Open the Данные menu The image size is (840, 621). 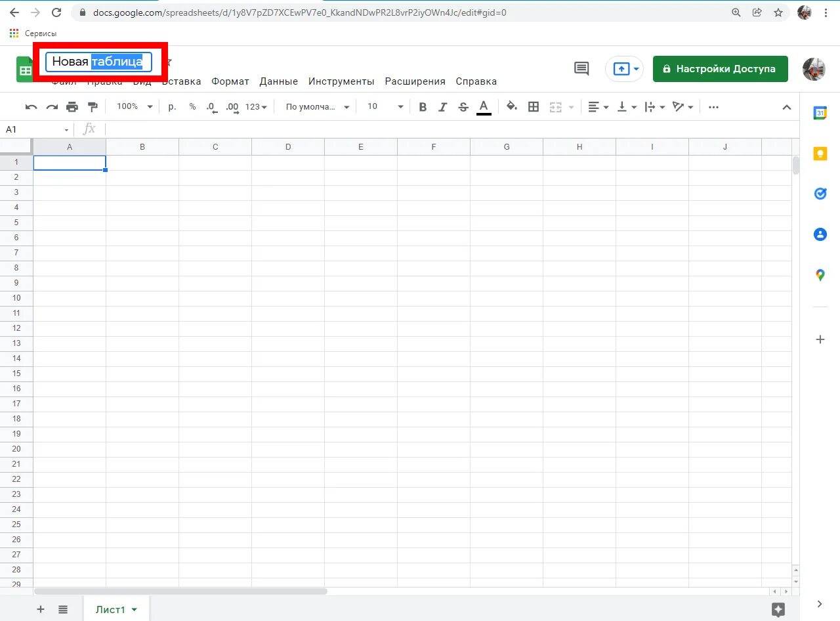click(x=279, y=81)
